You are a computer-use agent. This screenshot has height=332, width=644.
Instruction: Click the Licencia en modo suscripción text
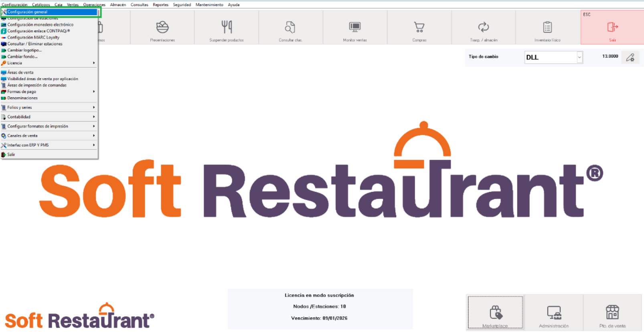[x=319, y=295]
